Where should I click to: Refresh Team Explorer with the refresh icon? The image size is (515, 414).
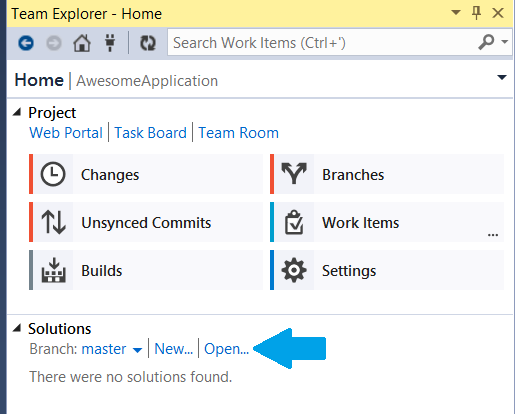tap(148, 43)
